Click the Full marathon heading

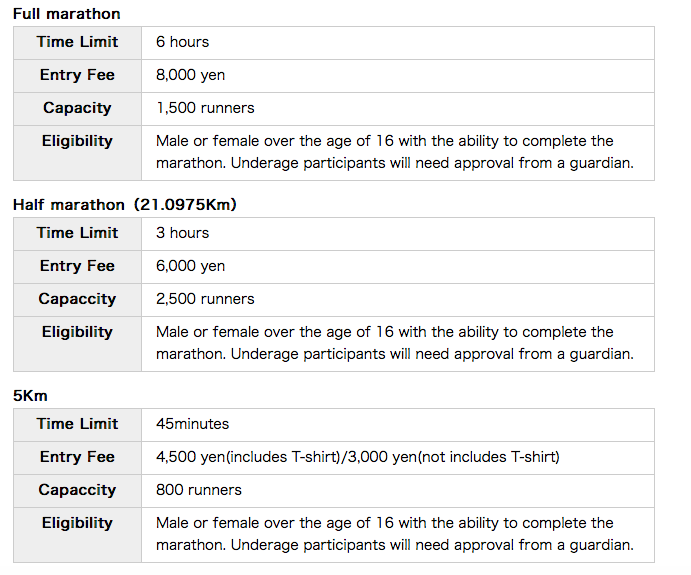point(67,14)
